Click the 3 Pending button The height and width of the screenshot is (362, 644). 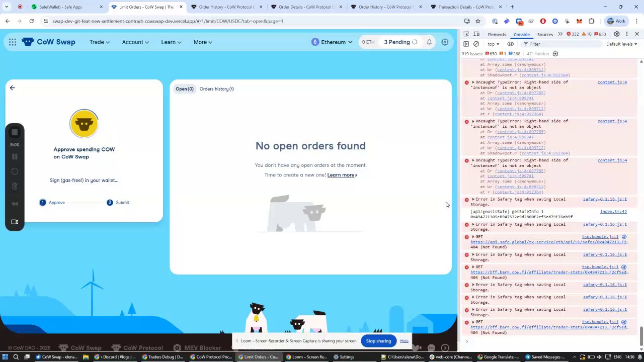click(400, 42)
